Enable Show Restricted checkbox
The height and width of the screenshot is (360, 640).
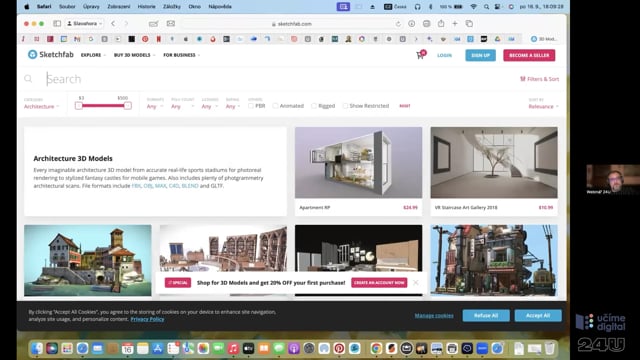pos(345,106)
